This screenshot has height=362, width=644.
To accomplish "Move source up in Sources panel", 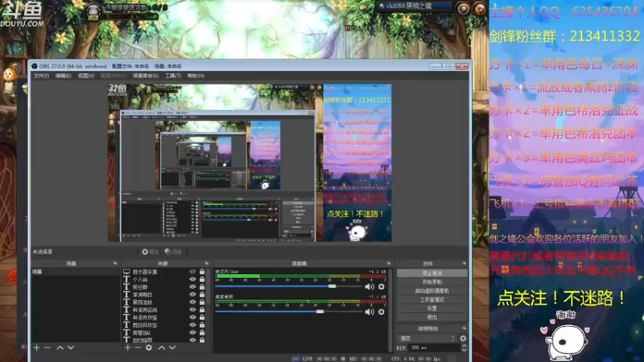I will (x=162, y=348).
